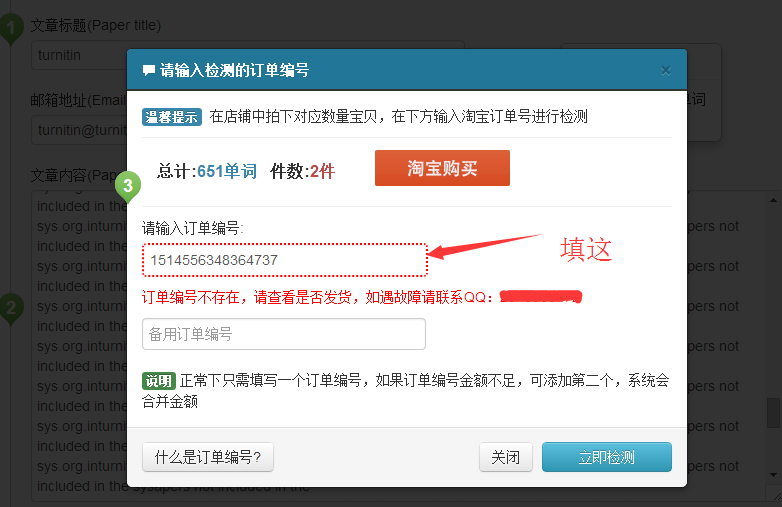Click the speech bubble icon in dialog header
Screen dimensions: 782x507
click(x=149, y=70)
